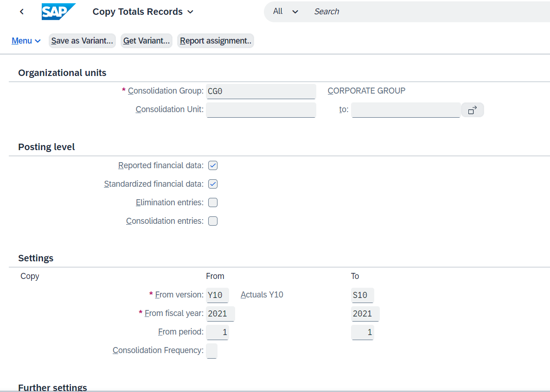Check Consolidation entries checkbox
The width and height of the screenshot is (550, 392).
213,221
